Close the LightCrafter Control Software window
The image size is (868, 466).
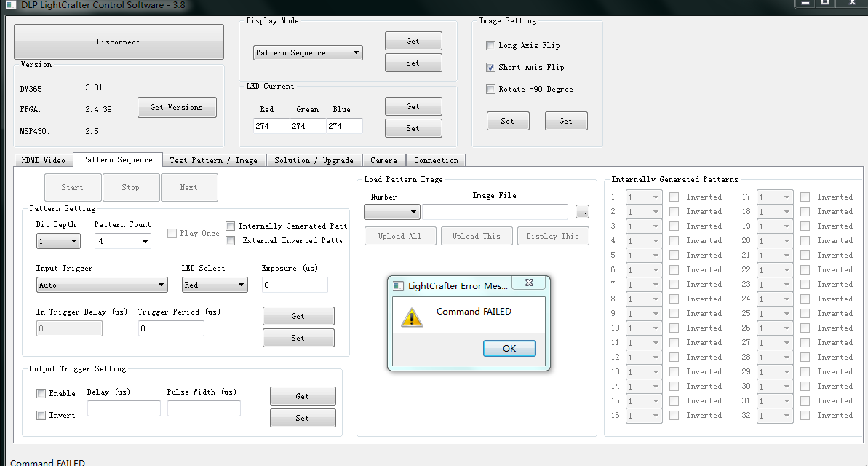[853, 4]
